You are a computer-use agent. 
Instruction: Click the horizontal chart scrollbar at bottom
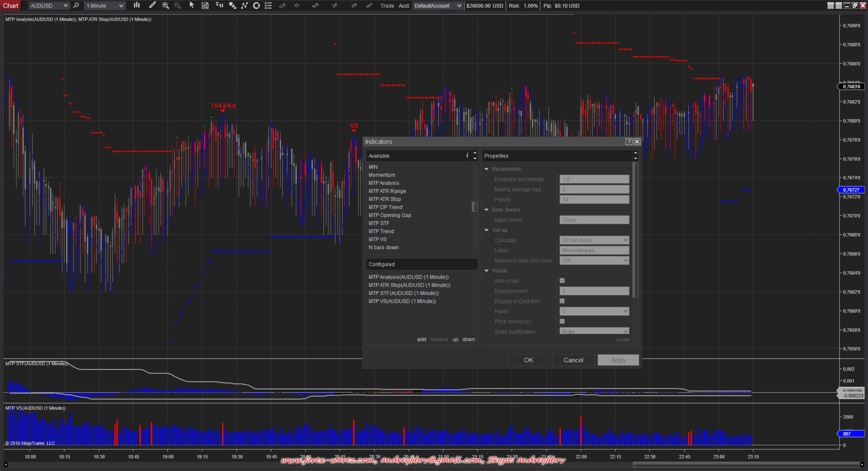pyautogui.click(x=746, y=465)
